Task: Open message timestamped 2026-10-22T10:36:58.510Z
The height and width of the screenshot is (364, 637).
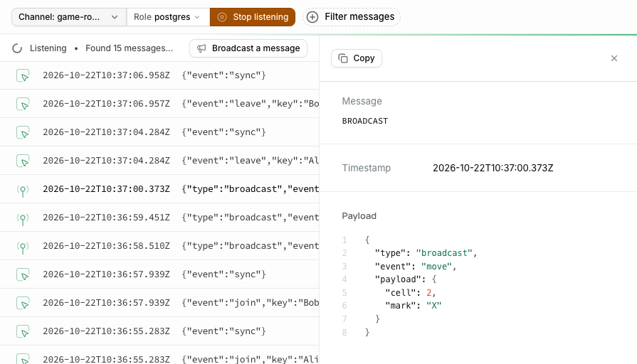Action: (x=159, y=246)
